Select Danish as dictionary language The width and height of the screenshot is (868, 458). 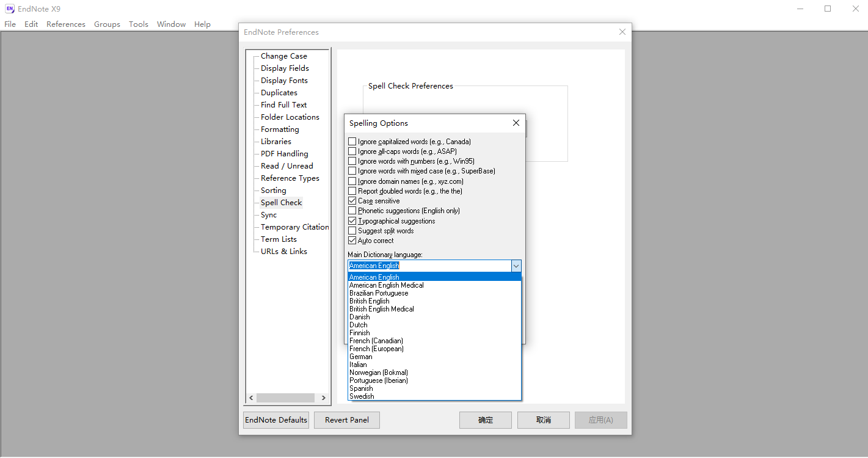pyautogui.click(x=434, y=317)
